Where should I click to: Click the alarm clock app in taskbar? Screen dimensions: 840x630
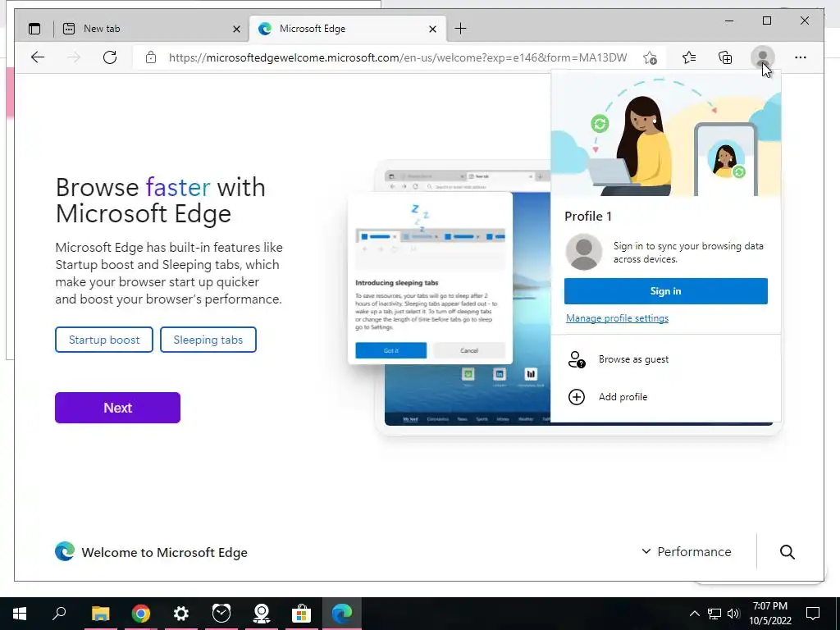(x=221, y=614)
